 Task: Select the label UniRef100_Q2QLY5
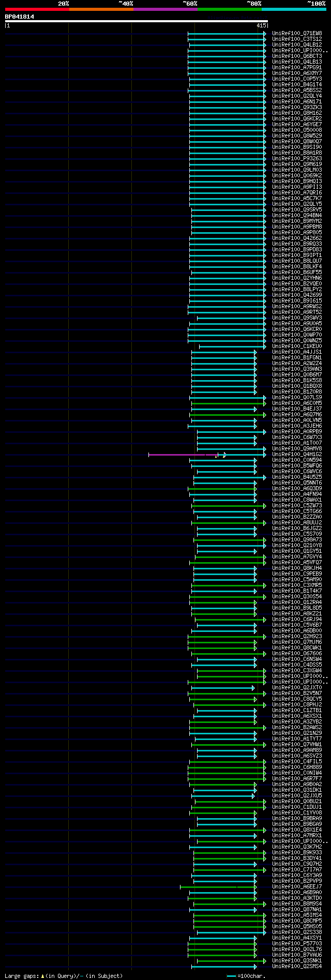(297, 204)
